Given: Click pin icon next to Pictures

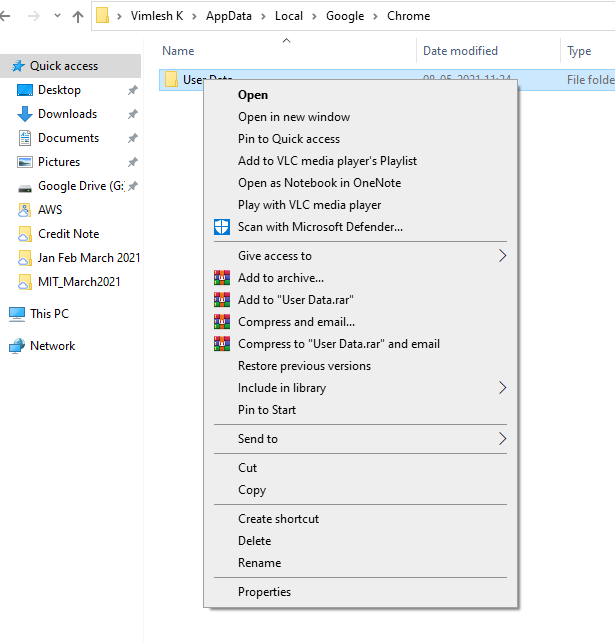Looking at the screenshot, I should [132, 162].
